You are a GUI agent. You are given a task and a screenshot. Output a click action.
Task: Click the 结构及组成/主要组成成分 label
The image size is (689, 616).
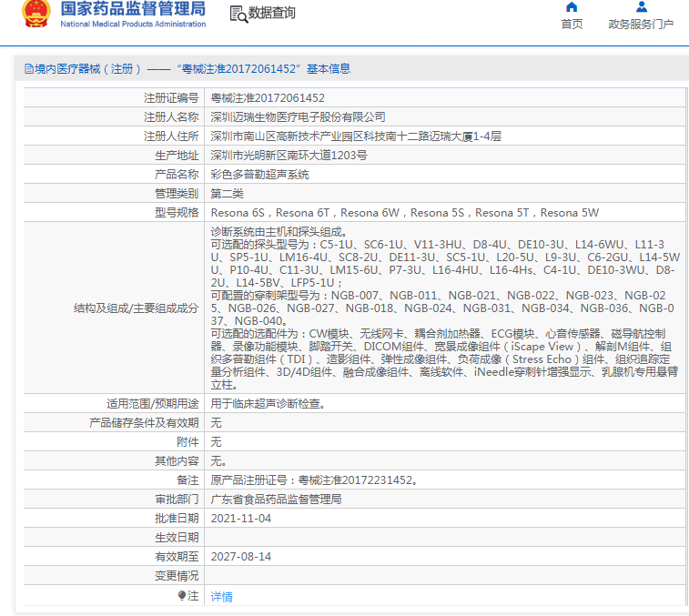coord(137,308)
